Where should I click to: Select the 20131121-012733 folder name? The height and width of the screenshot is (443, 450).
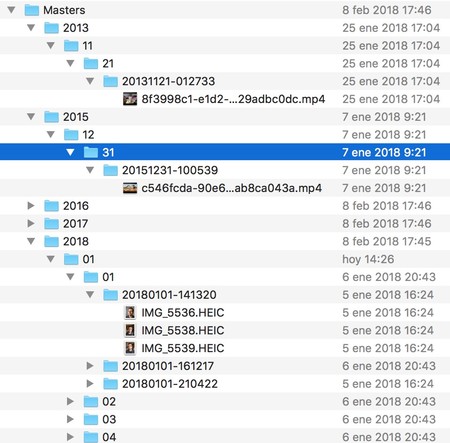(x=168, y=81)
